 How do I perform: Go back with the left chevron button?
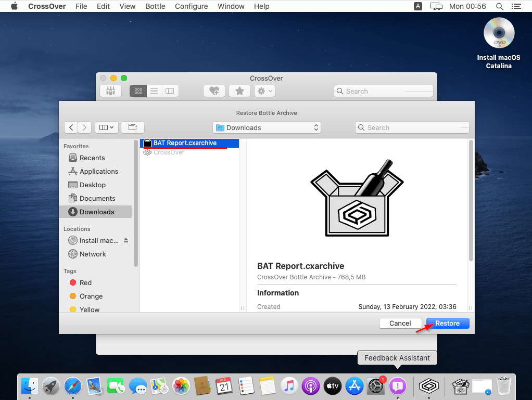tap(71, 127)
